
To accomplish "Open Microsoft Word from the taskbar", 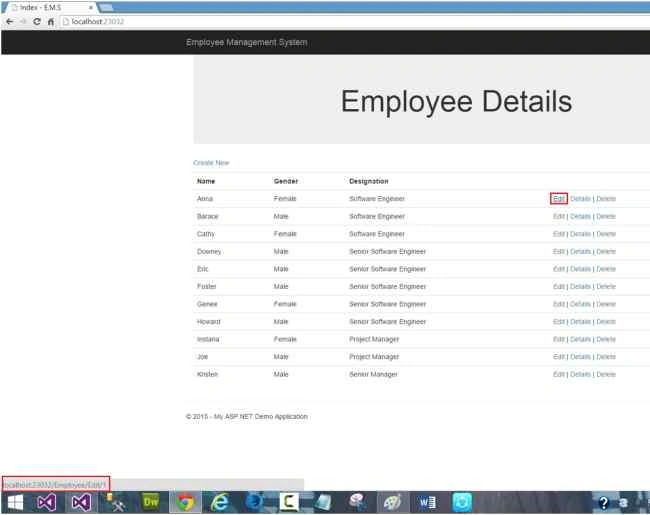I will click(x=427, y=503).
